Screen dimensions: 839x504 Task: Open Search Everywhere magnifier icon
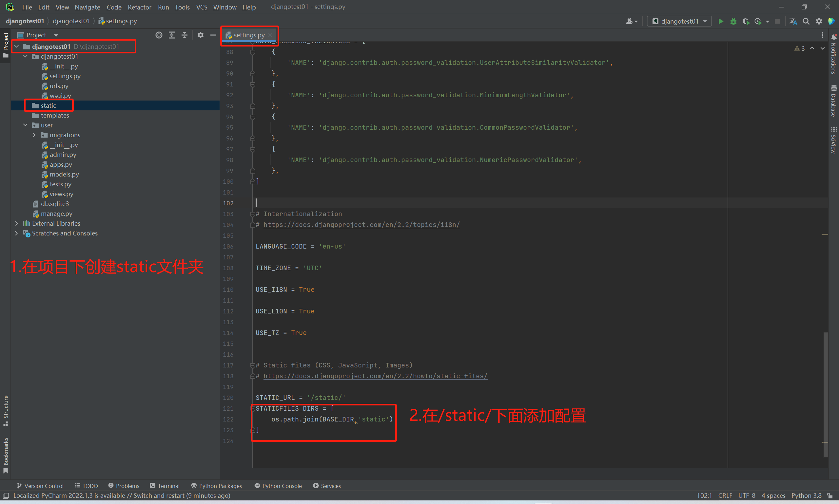806,21
